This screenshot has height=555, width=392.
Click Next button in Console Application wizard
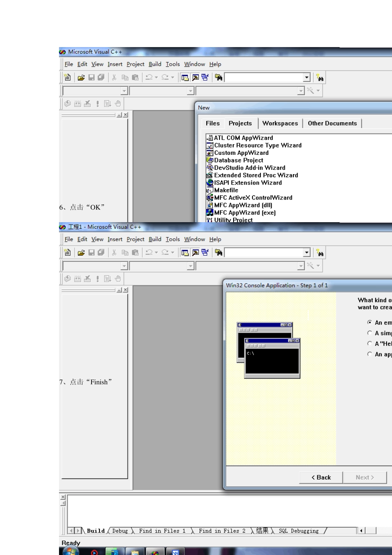(365, 477)
